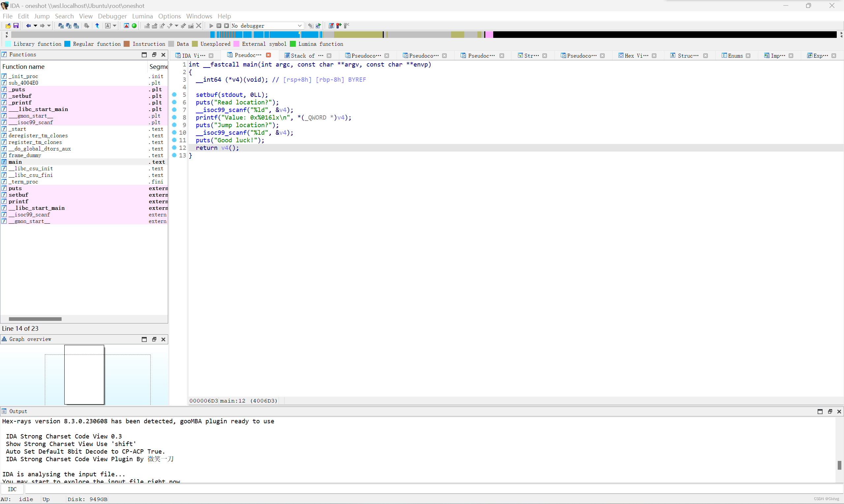Viewport: 844px width, 504px height.
Task: Click the start process play button
Action: [211, 26]
